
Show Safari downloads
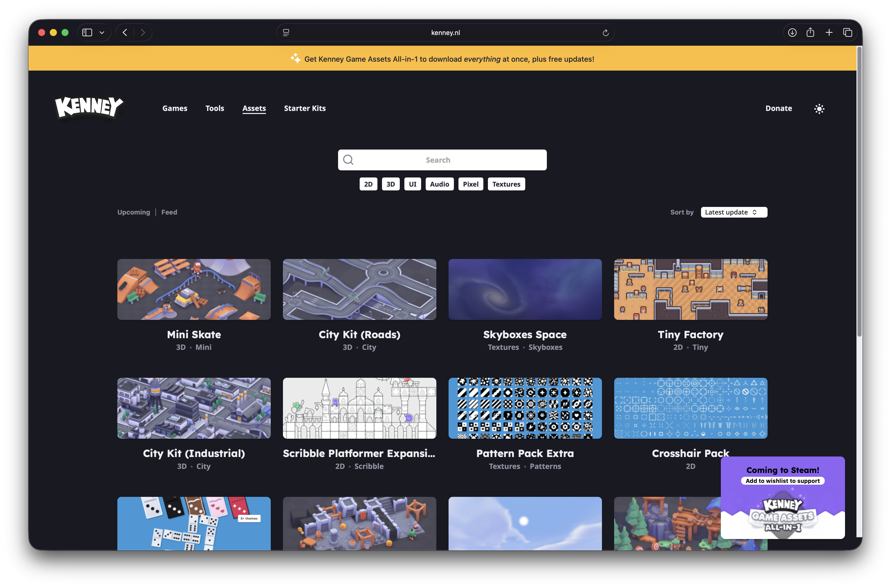pyautogui.click(x=792, y=33)
